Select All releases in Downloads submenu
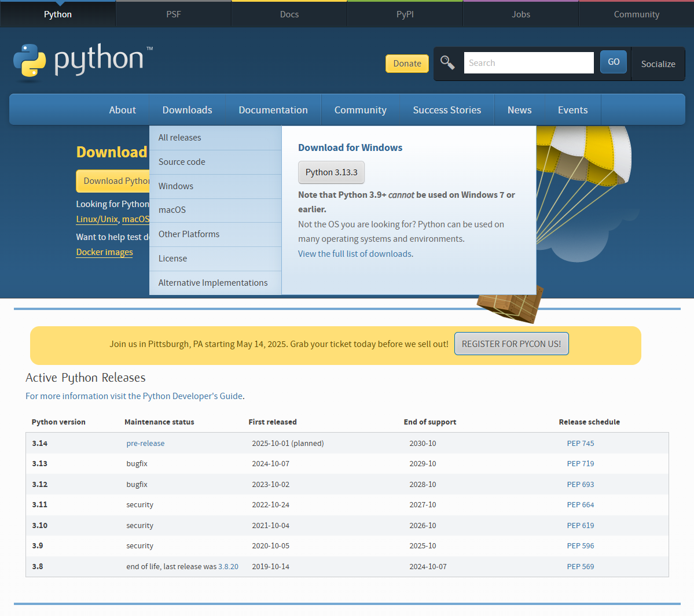 pos(215,138)
